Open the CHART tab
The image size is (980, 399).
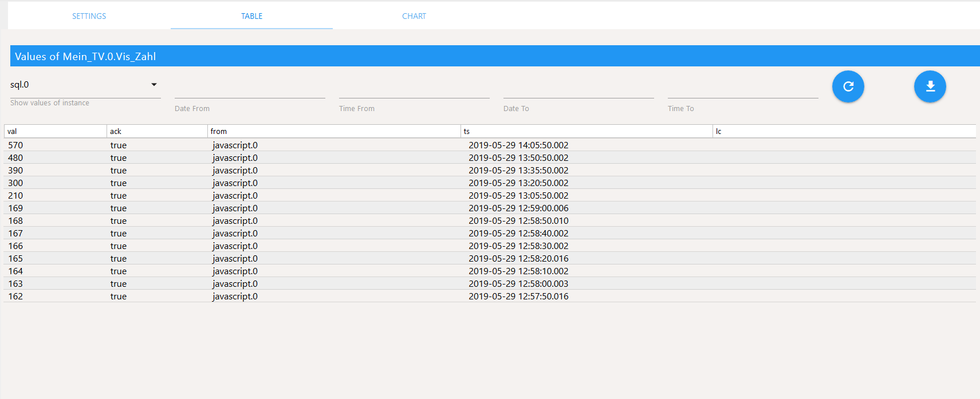click(x=414, y=16)
